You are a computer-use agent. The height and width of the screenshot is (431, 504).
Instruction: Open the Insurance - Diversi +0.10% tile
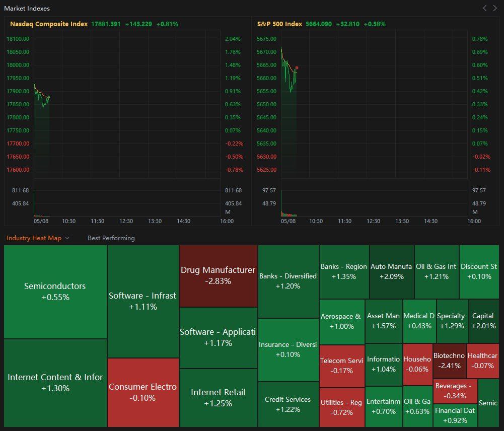289,350
